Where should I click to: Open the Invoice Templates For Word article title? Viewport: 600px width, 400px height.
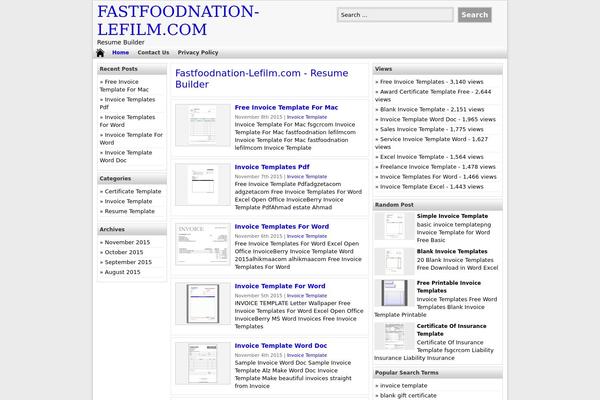[x=282, y=227]
